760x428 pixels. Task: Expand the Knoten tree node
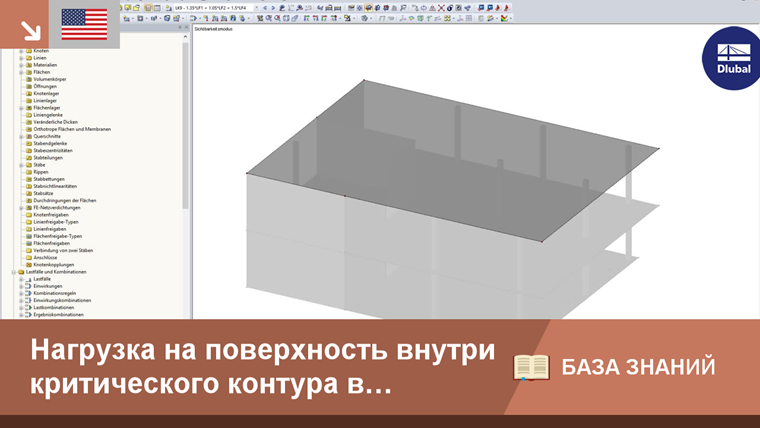click(21, 50)
